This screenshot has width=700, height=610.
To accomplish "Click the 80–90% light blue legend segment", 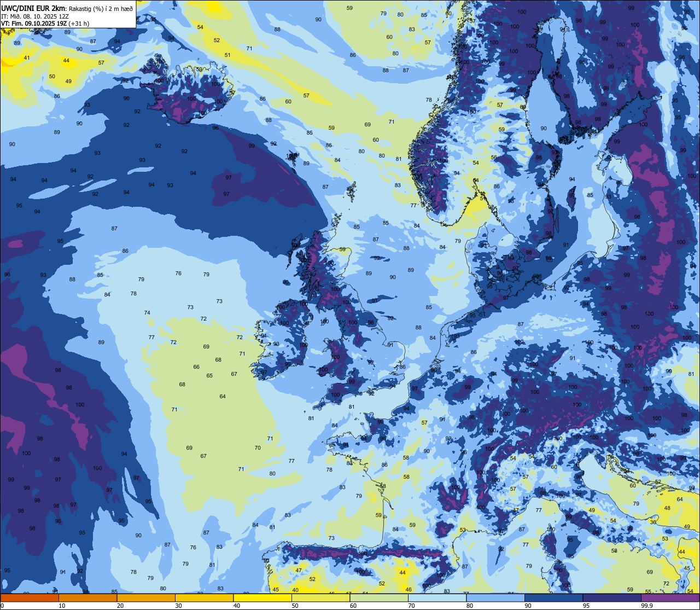I will coord(495,598).
